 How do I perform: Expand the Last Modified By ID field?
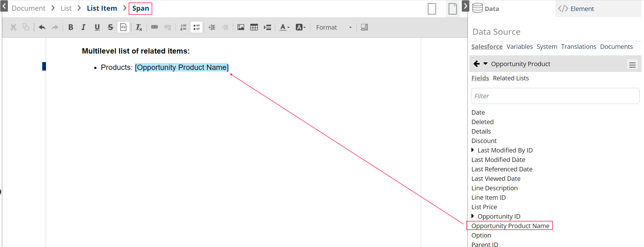pyautogui.click(x=473, y=150)
